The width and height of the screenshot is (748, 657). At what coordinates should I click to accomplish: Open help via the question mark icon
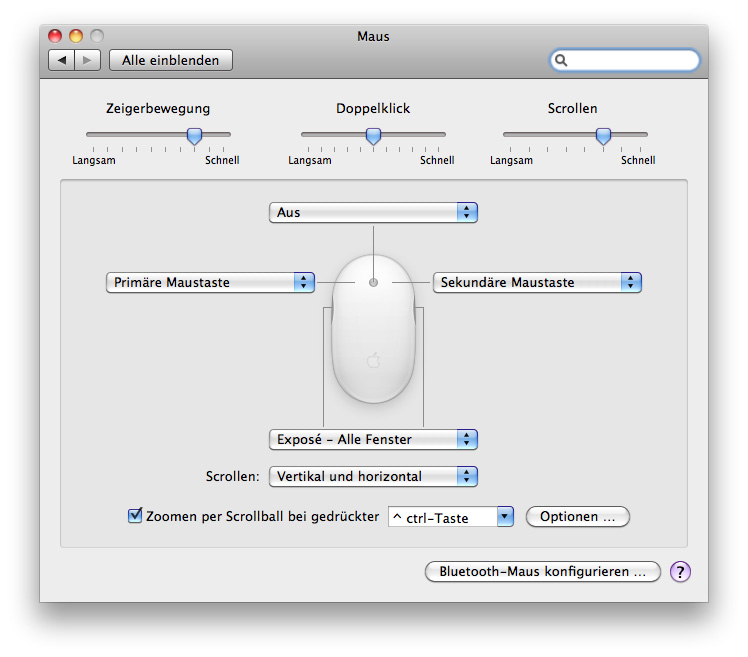point(680,572)
